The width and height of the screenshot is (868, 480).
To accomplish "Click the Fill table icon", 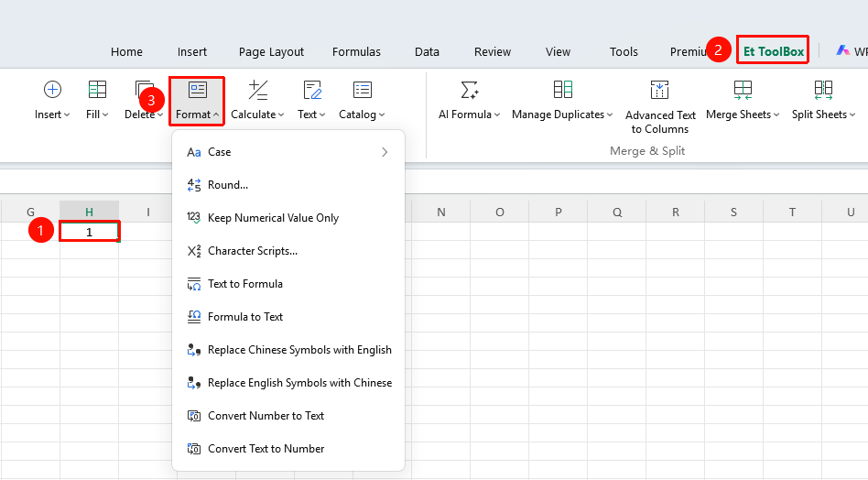I will (97, 90).
